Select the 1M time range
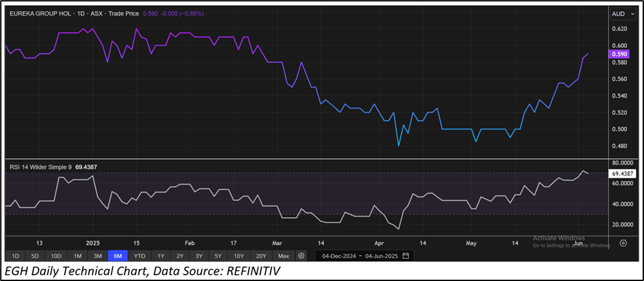Screen dimensions: 644x281 click(x=78, y=256)
